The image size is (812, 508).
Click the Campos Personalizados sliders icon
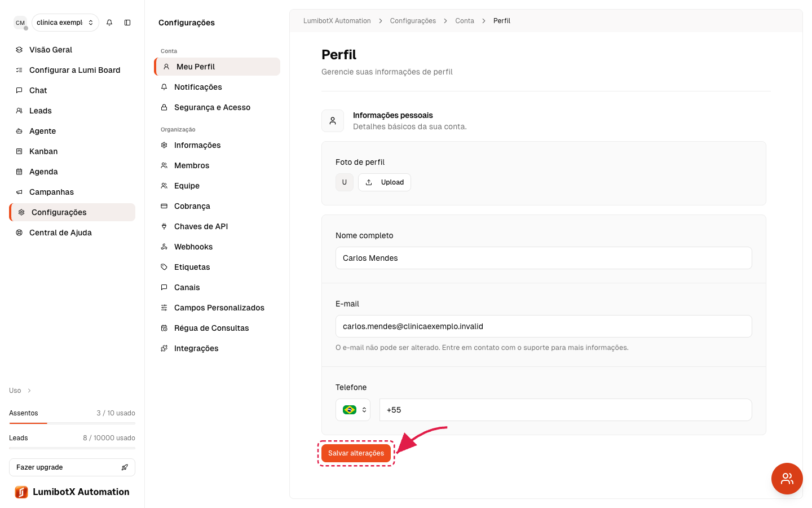(x=164, y=308)
